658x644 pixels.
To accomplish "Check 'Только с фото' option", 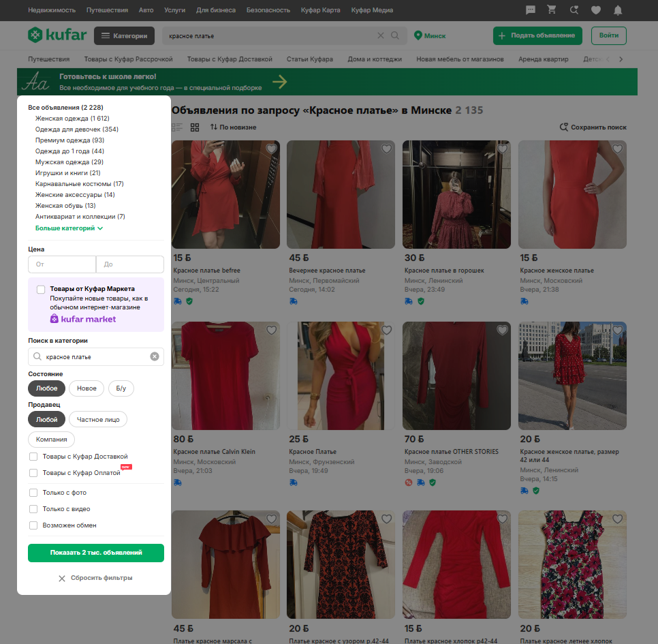I will [33, 493].
